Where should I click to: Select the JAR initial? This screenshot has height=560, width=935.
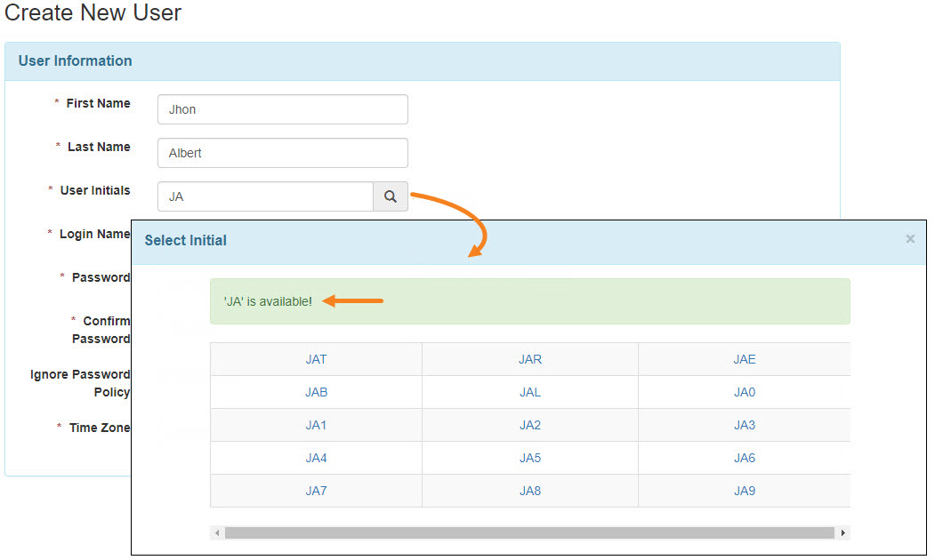[530, 359]
